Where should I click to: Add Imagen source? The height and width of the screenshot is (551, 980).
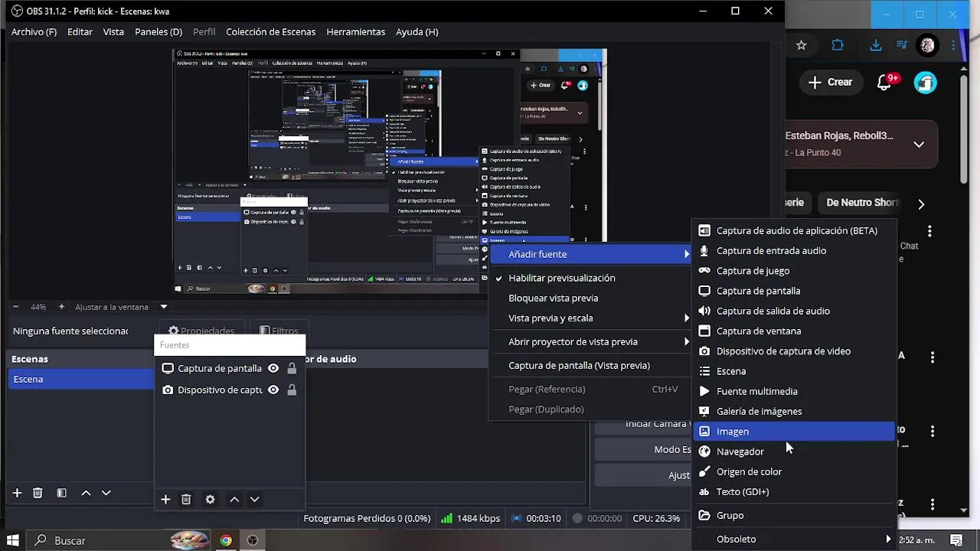point(794,431)
